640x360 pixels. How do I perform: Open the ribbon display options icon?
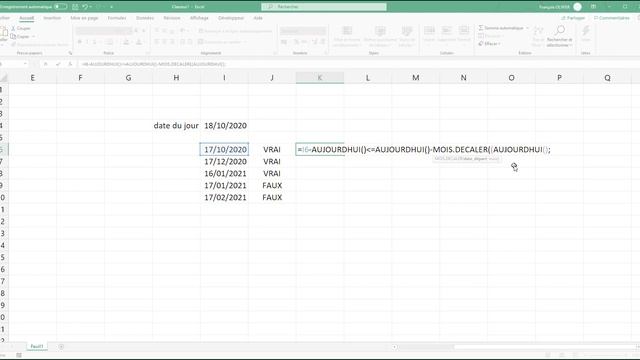pos(593,7)
